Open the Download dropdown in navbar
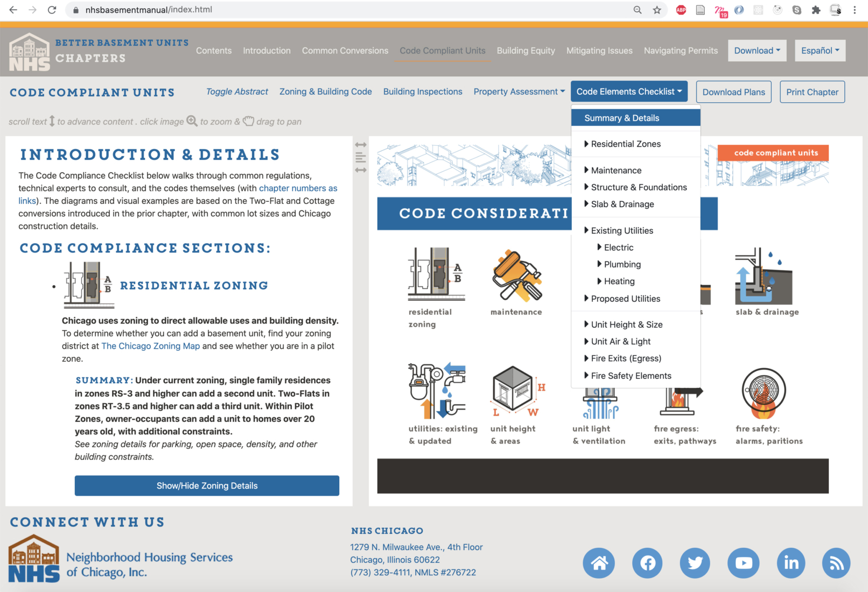This screenshot has width=868, height=592. tap(757, 51)
